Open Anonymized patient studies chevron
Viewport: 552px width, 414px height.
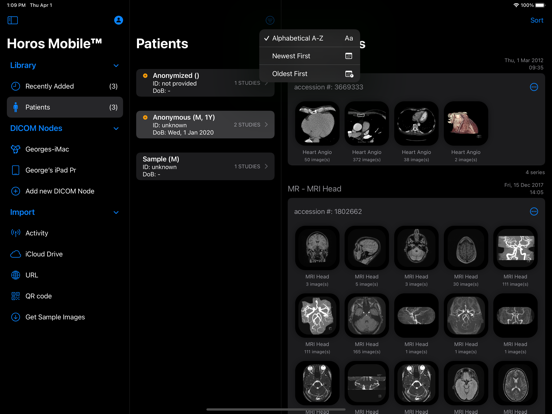pos(266,83)
